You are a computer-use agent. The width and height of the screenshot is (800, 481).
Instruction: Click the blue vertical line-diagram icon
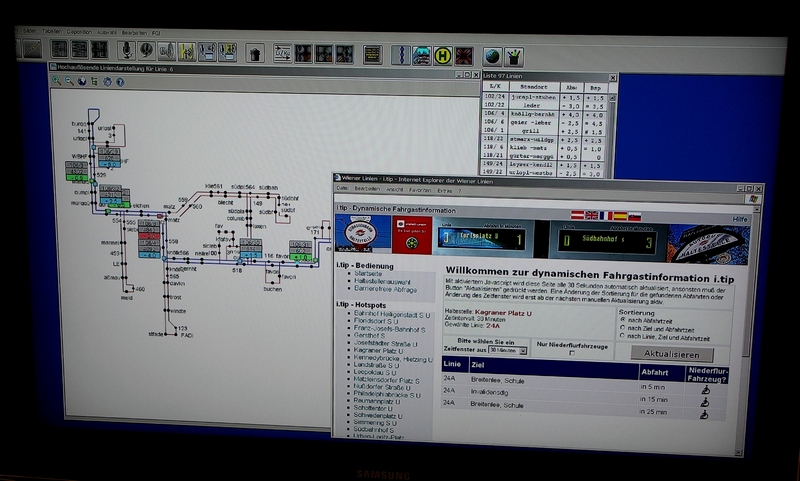coord(401,55)
